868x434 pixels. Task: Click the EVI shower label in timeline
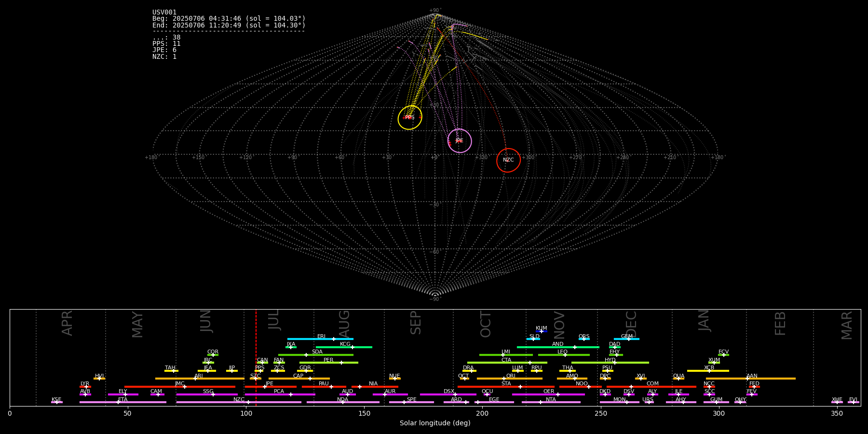coord(853,399)
